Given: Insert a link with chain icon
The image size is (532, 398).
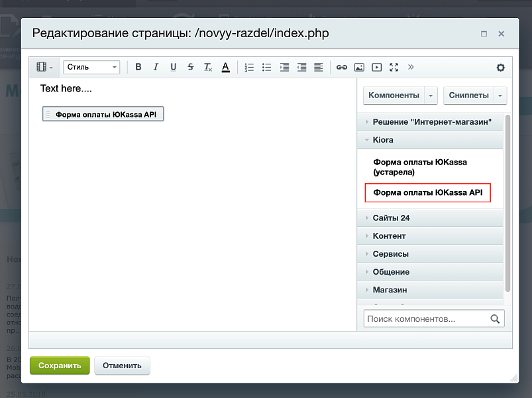Looking at the screenshot, I should tap(341, 67).
